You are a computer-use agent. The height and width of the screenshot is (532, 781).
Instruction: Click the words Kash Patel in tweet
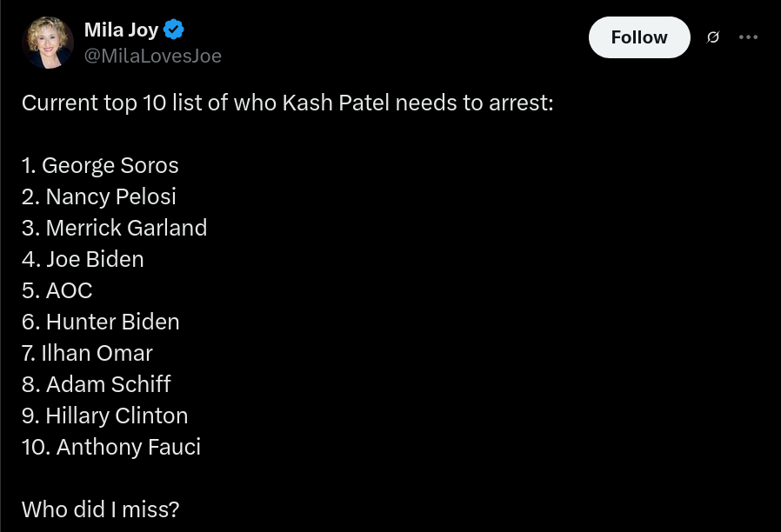pyautogui.click(x=336, y=103)
